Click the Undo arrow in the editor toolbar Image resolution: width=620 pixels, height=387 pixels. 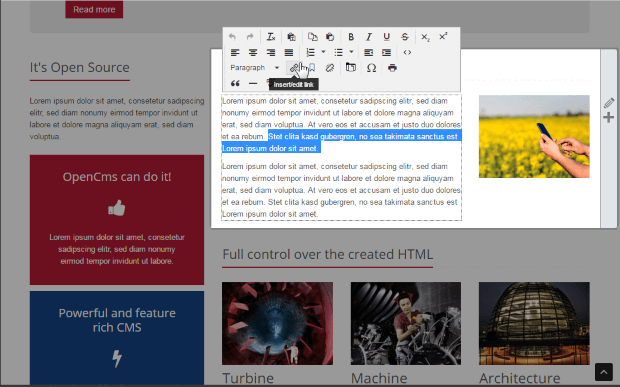point(232,37)
